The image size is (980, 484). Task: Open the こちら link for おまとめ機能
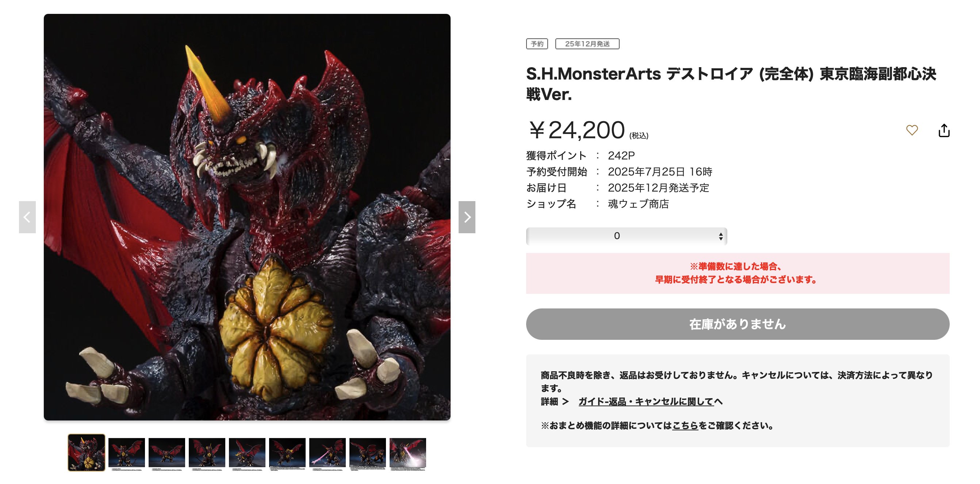(685, 426)
